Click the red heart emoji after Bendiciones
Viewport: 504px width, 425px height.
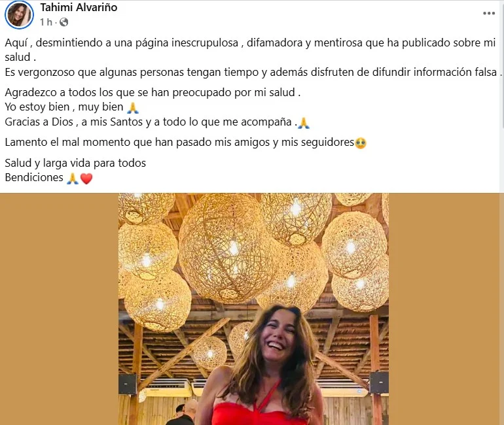(x=86, y=178)
